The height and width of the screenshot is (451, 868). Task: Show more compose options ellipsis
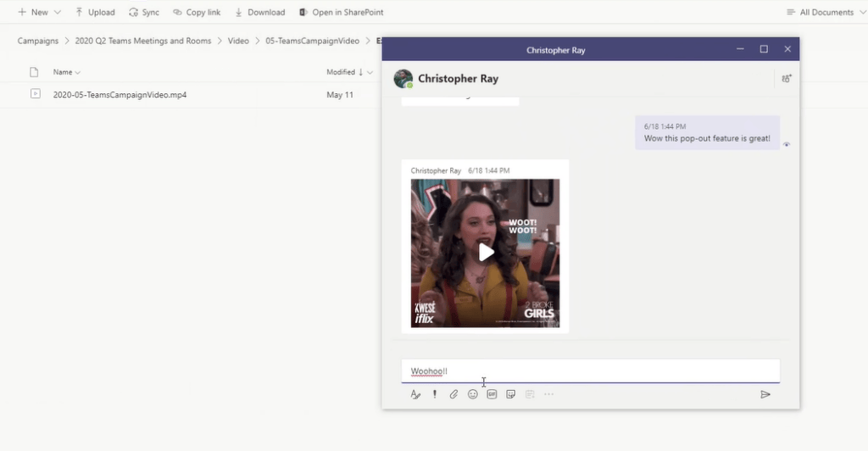[549, 394]
